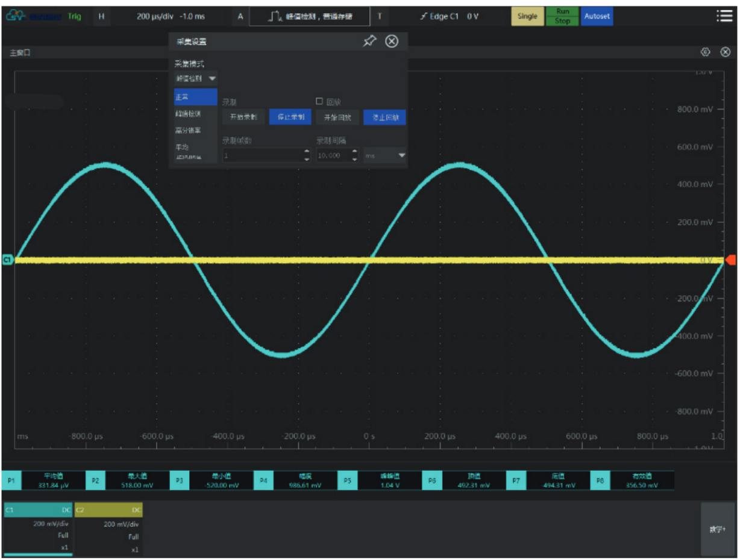Close the acquisition settings dialog
Screen dimensions: 740x560
(392, 41)
